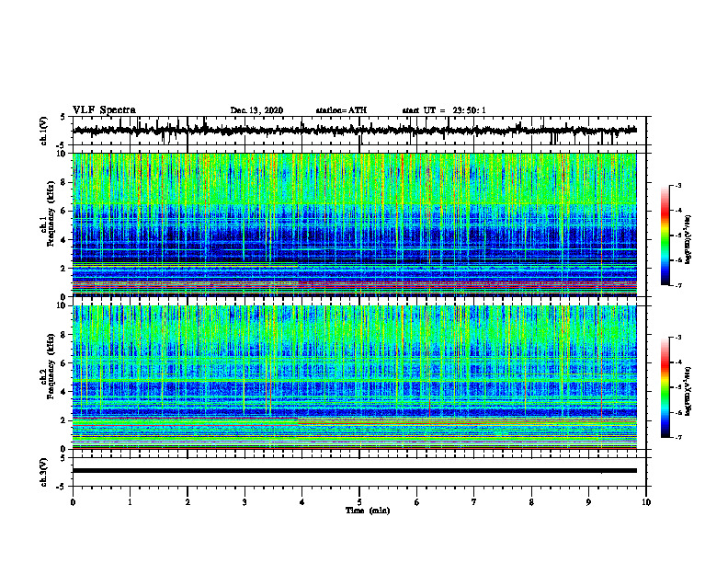
Task: Pick the ch.2 spectrogram color scale bar
Action: (665, 387)
